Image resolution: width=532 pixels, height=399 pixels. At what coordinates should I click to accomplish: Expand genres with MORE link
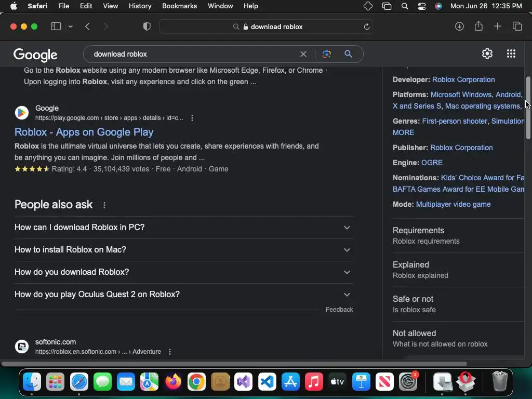[x=403, y=132]
